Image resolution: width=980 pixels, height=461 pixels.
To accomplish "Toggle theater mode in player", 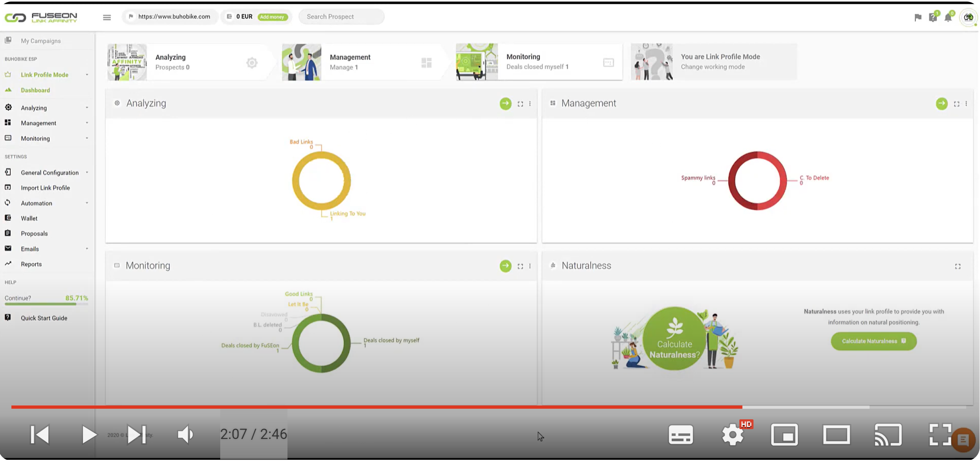I will [x=836, y=435].
